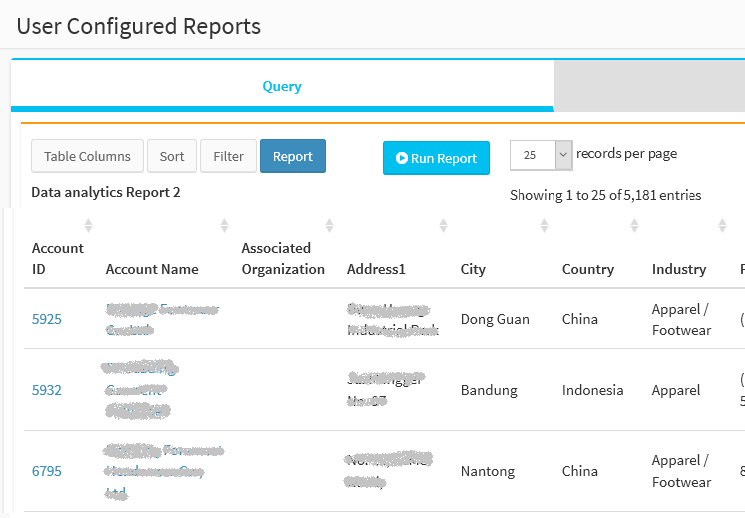Screen dimensions: 745x518
Task: Open account ID 6795 link
Action: point(47,471)
